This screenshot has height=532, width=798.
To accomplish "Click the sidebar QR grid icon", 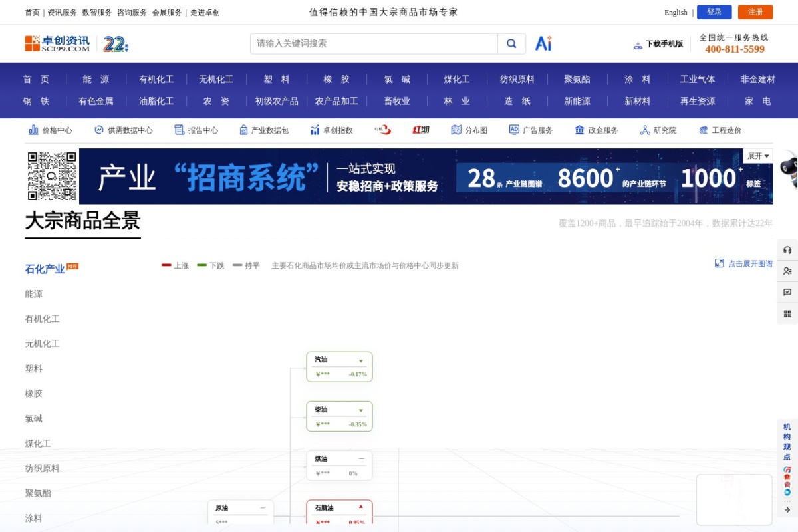I will coord(787,313).
